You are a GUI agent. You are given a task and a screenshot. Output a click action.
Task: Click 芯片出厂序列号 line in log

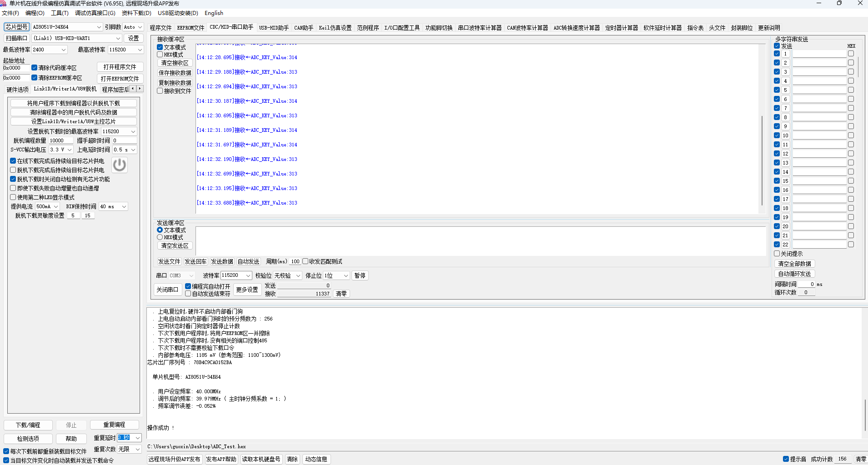[190, 362]
